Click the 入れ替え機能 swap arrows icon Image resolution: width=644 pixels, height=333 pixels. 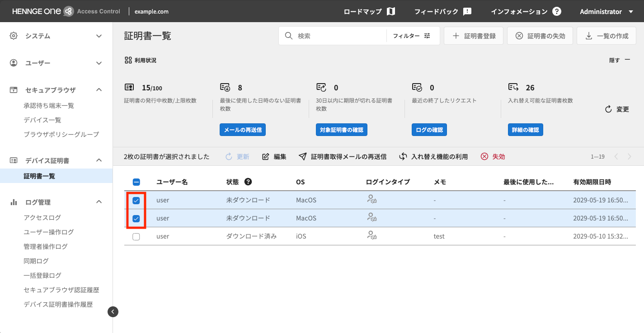403,156
